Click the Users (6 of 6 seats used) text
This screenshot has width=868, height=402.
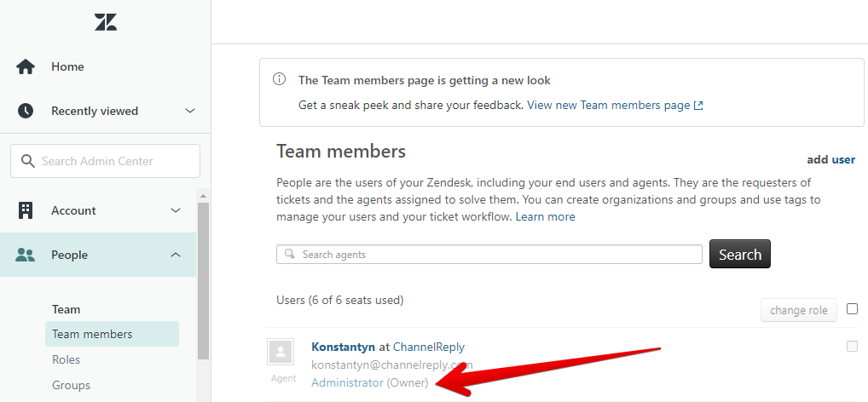(340, 300)
